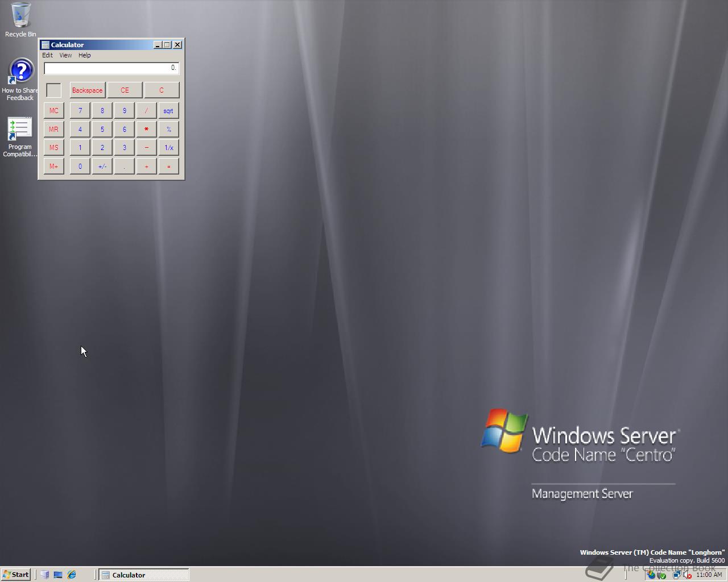Click calculator digit 2 button
This screenshot has height=582, width=728.
click(x=102, y=147)
